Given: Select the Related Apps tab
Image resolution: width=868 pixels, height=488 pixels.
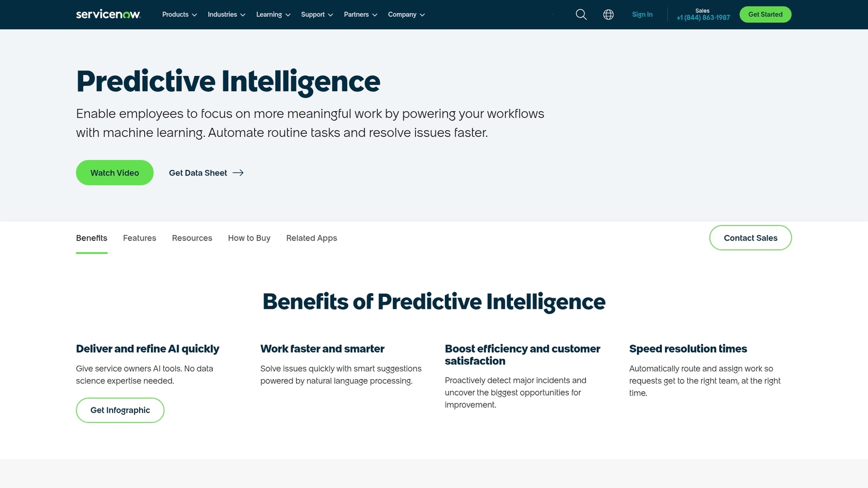Looking at the screenshot, I should point(312,238).
